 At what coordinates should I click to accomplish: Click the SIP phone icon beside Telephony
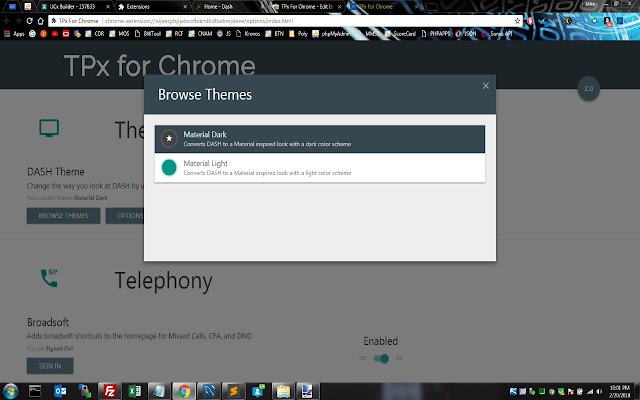pos(49,278)
